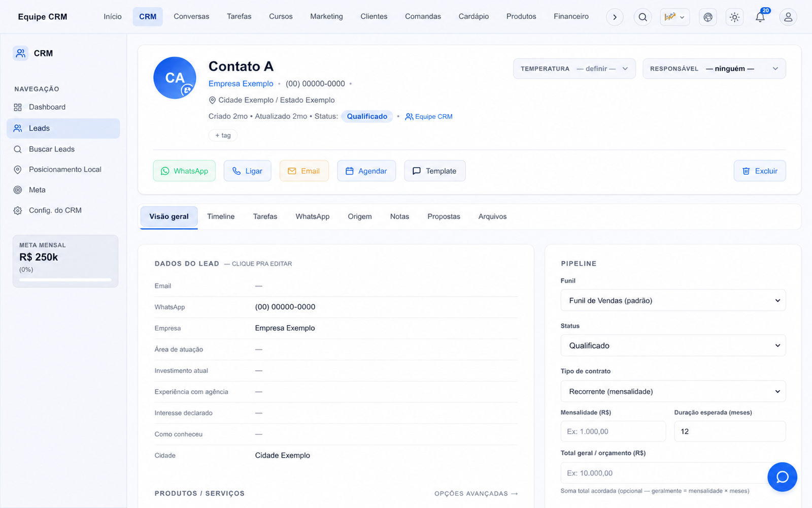812x508 pixels.
Task: Open the Clientes top menu
Action: [374, 17]
